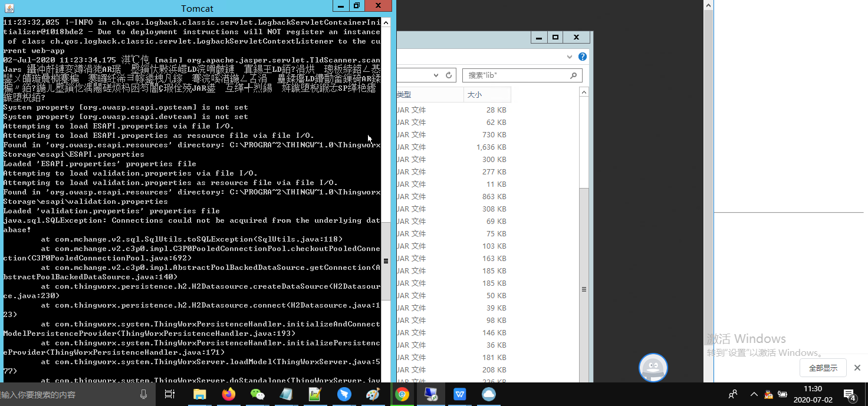Sort by the 类型 column header
This screenshot has height=406, width=868.
click(429, 94)
